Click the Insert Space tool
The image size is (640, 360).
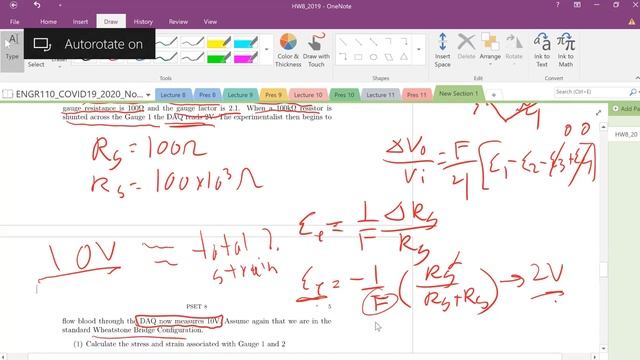[x=442, y=50]
